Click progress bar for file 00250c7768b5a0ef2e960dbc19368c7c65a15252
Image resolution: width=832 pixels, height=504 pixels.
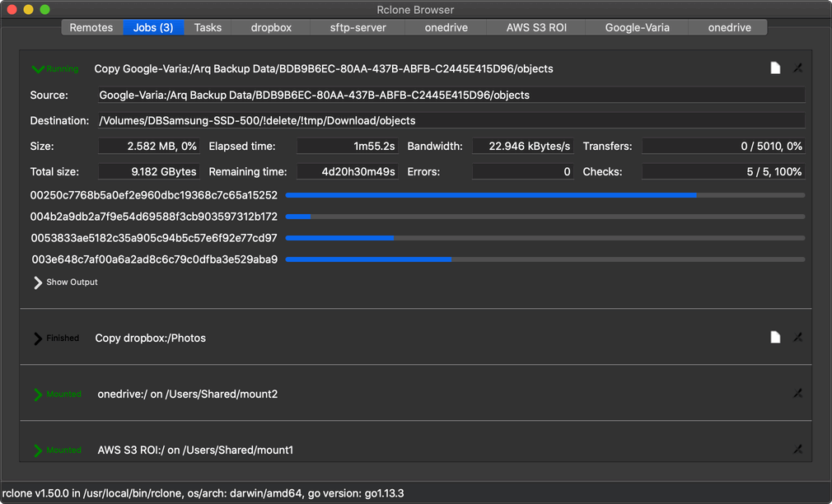click(x=545, y=195)
